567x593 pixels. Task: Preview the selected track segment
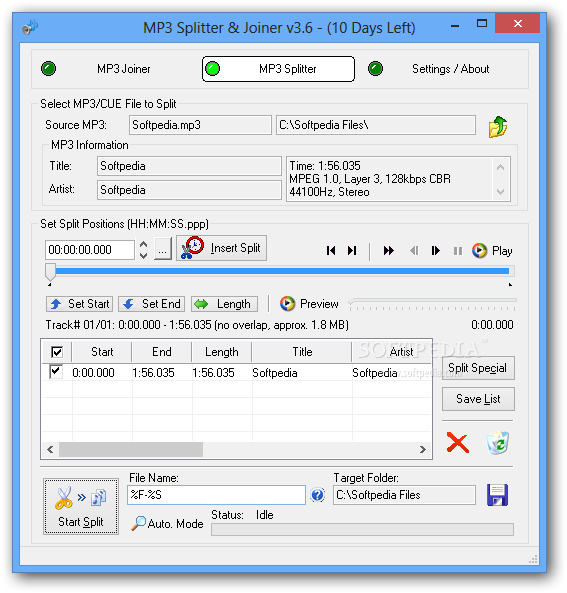[309, 304]
